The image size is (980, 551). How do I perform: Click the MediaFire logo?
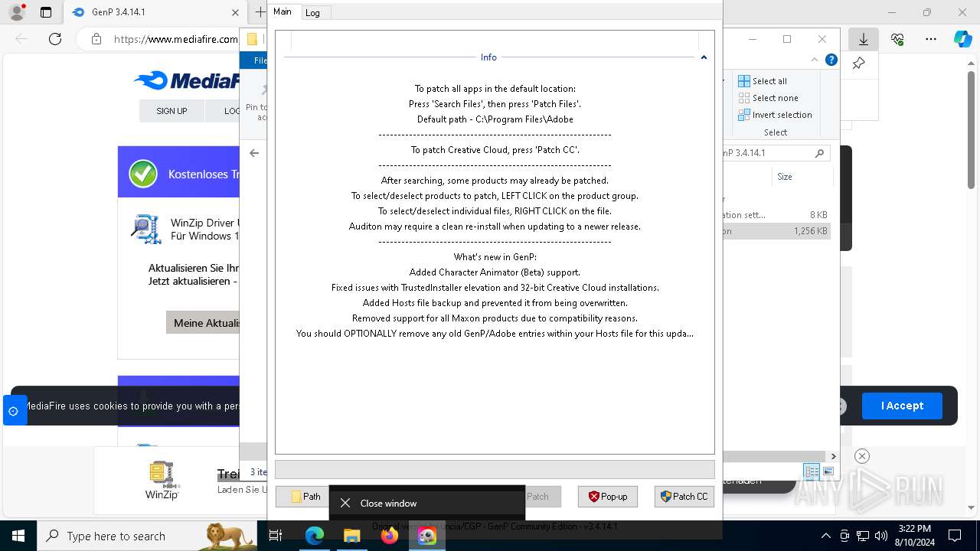(187, 80)
